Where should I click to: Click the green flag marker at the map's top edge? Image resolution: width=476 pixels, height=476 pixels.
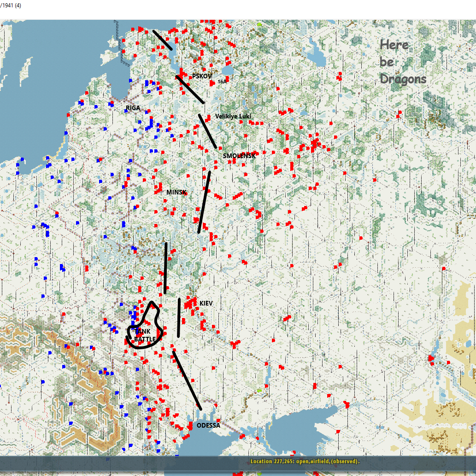pyautogui.click(x=259, y=24)
